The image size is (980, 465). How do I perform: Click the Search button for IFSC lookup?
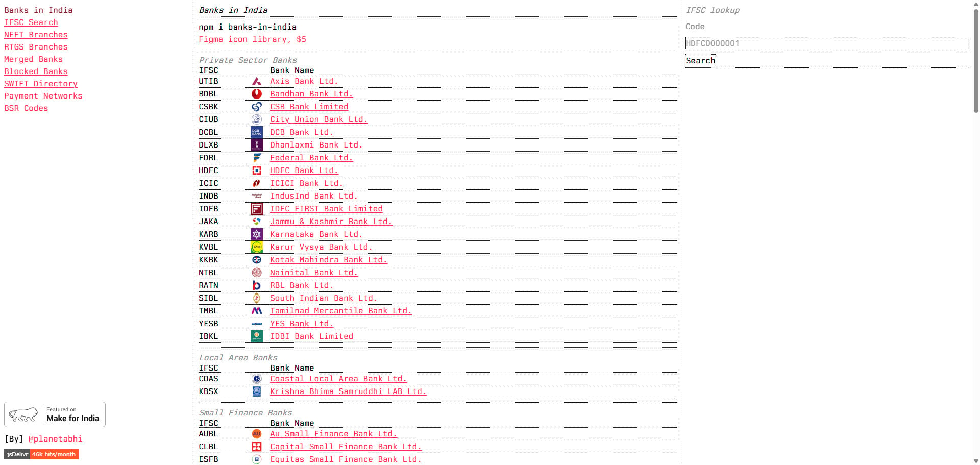click(x=700, y=61)
